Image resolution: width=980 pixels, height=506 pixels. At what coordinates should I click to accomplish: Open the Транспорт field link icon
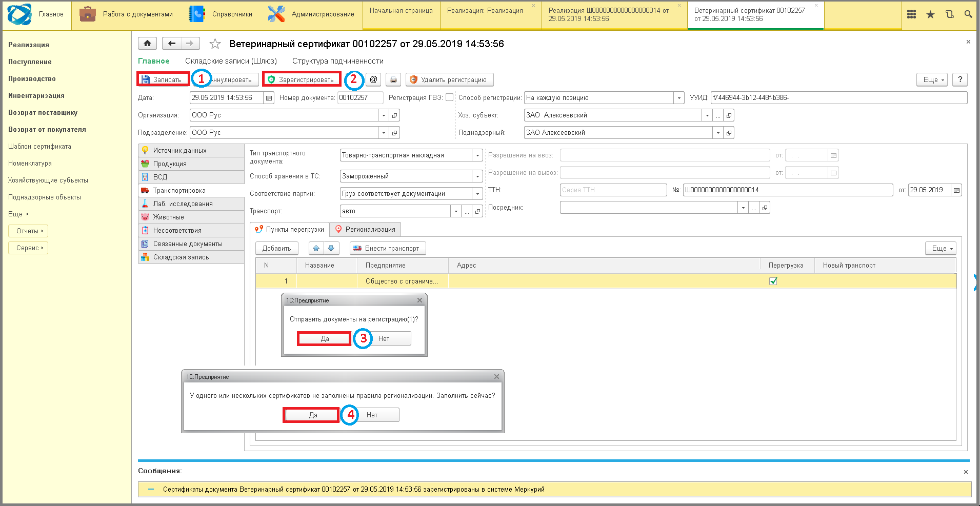point(477,211)
